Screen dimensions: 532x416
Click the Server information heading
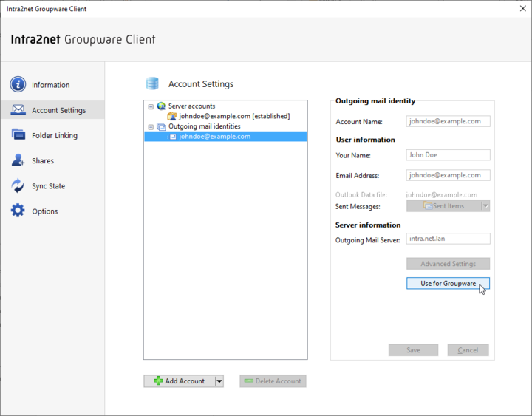(x=368, y=225)
